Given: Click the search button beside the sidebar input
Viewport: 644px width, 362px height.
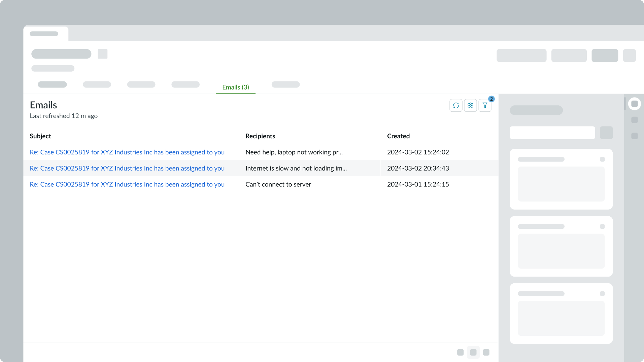Looking at the screenshot, I should pyautogui.click(x=606, y=133).
